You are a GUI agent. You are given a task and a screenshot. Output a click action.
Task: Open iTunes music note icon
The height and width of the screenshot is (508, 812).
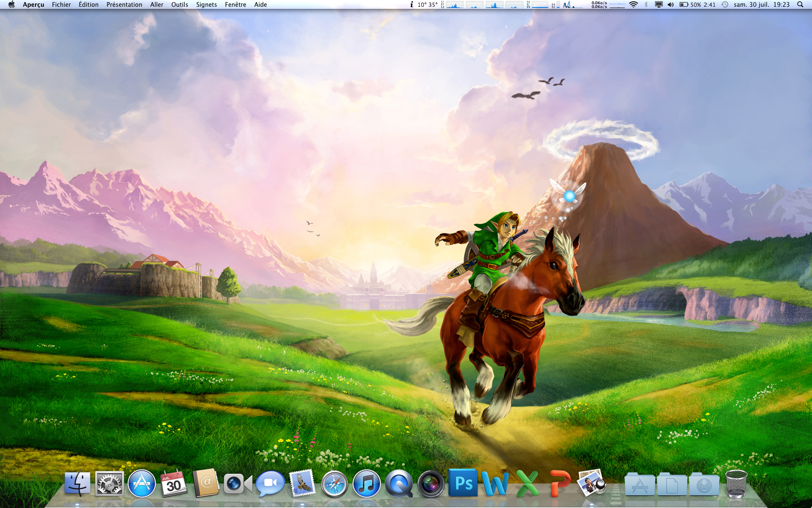[x=367, y=483]
